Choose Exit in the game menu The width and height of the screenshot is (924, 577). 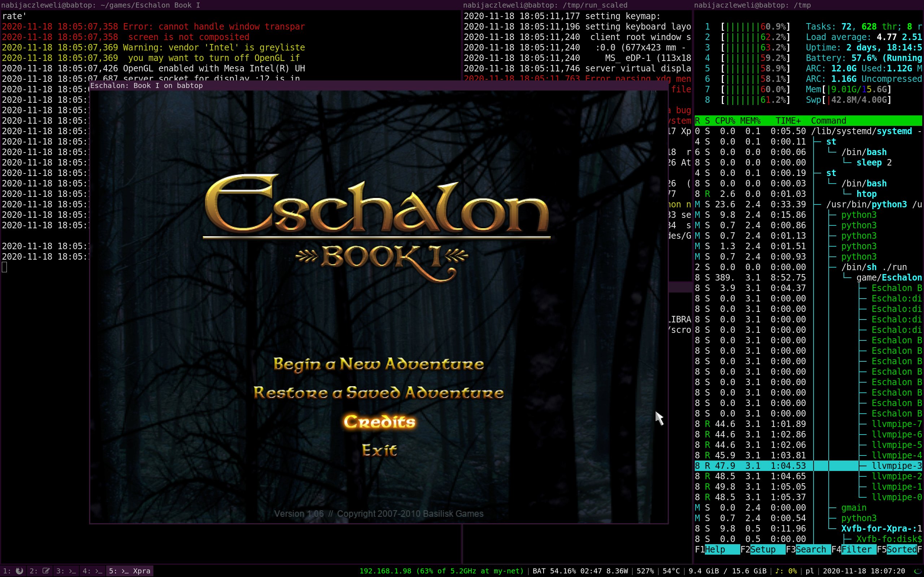point(379,450)
